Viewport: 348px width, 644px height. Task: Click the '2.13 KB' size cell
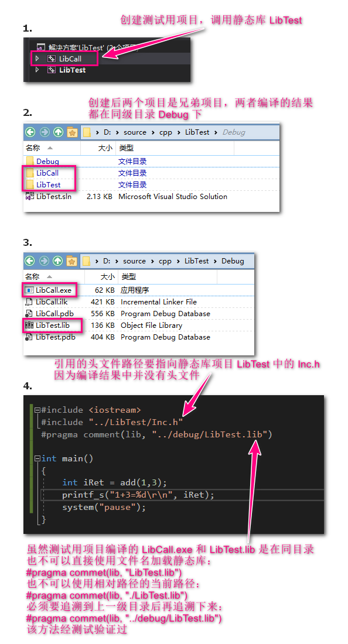coord(100,196)
